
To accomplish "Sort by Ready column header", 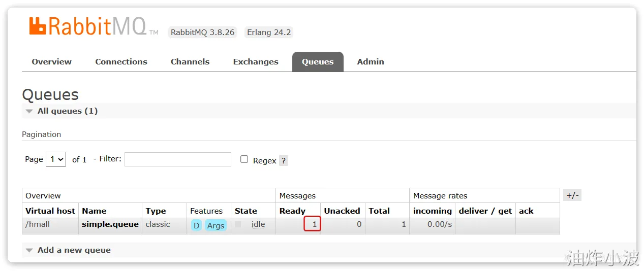I will [x=292, y=211].
